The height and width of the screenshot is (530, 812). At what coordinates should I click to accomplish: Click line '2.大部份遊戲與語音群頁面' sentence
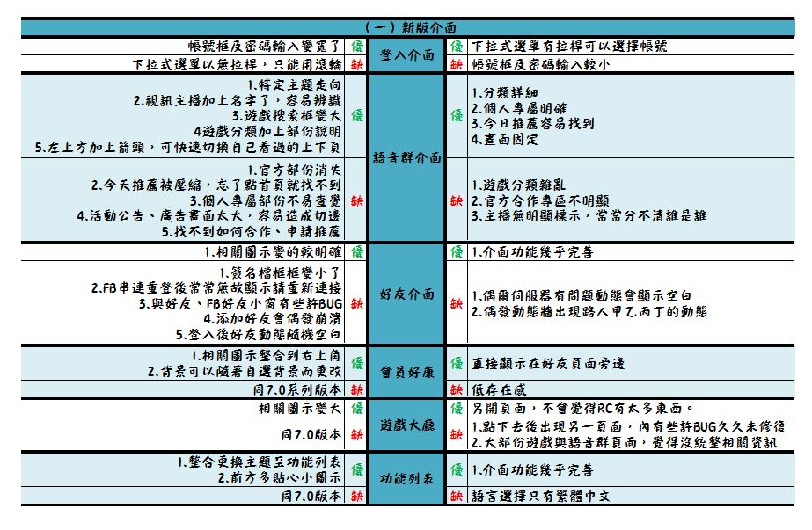(625, 442)
